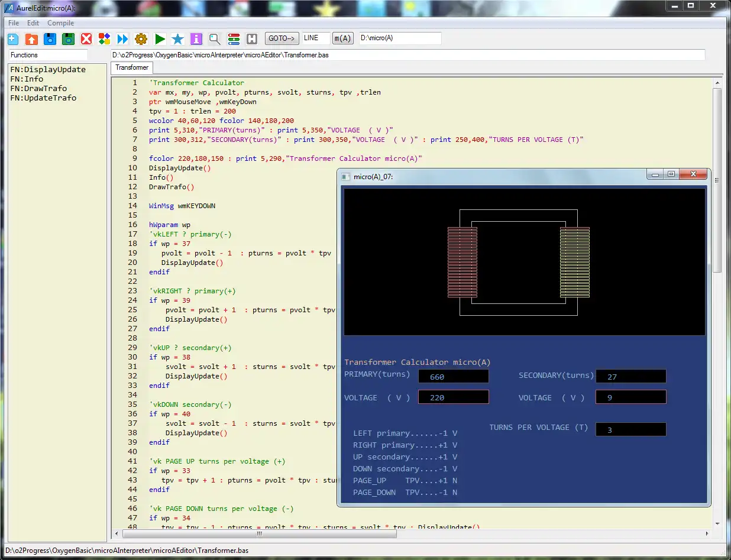Select the Transformer tab
The width and height of the screenshot is (731, 560).
(x=132, y=68)
